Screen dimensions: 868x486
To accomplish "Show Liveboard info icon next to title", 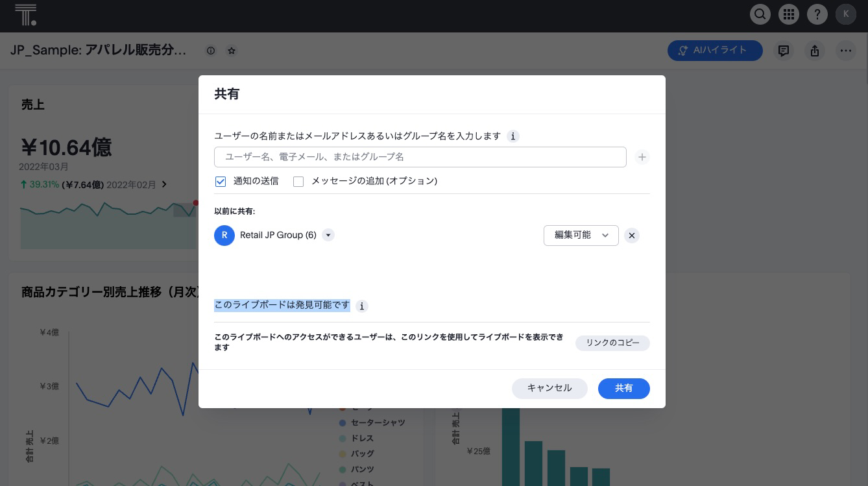I will tap(211, 51).
